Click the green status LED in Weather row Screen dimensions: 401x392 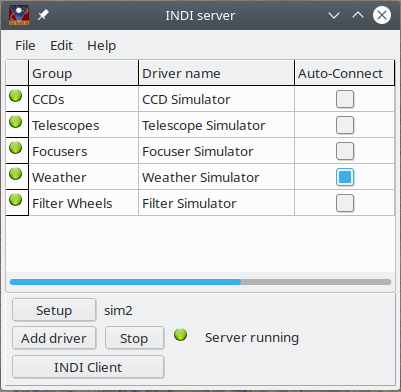coord(15,174)
